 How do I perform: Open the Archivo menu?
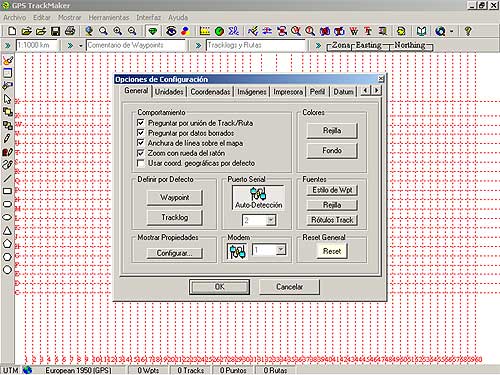point(15,17)
